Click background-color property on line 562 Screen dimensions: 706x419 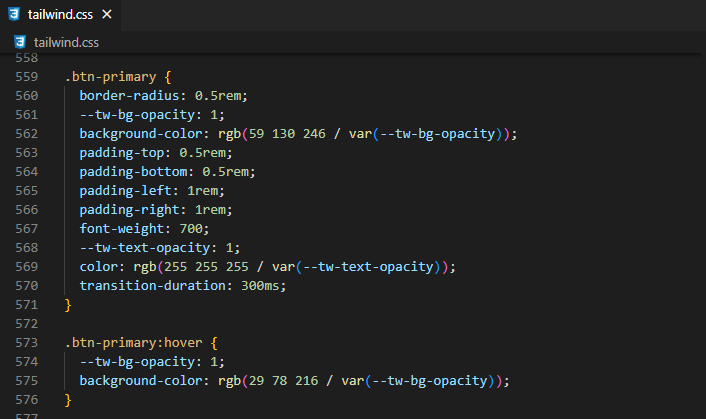tap(141, 134)
